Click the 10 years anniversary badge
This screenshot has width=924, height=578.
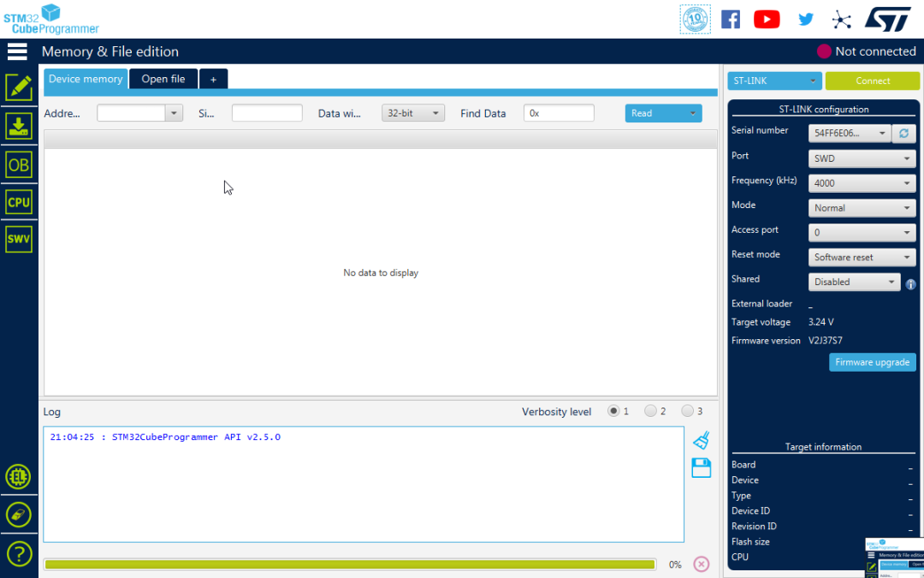695,20
